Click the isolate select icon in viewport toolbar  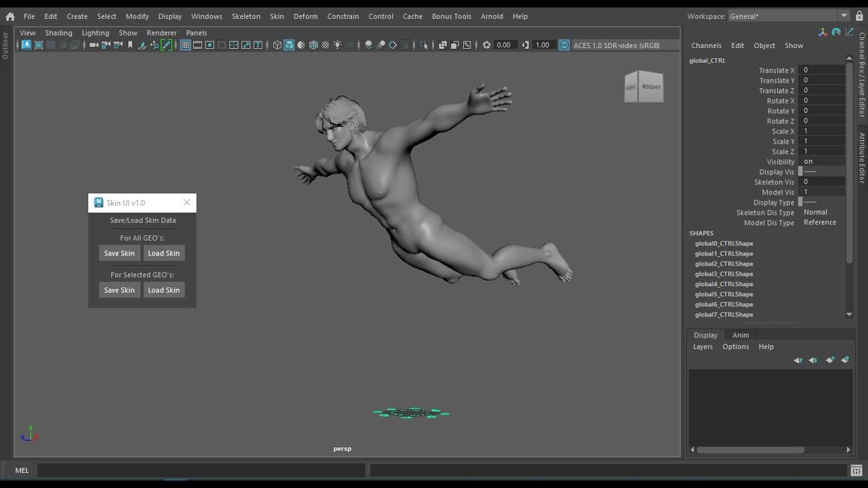(x=423, y=45)
